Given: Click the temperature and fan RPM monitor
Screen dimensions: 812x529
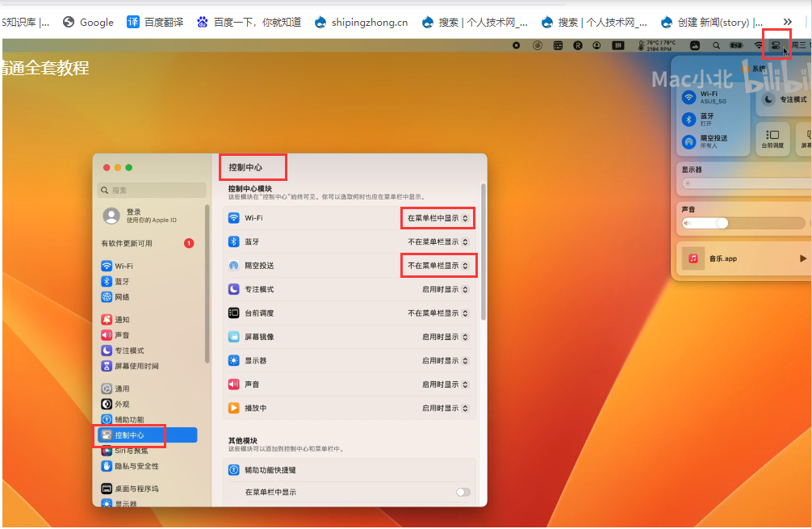Looking at the screenshot, I should pyautogui.click(x=657, y=45).
